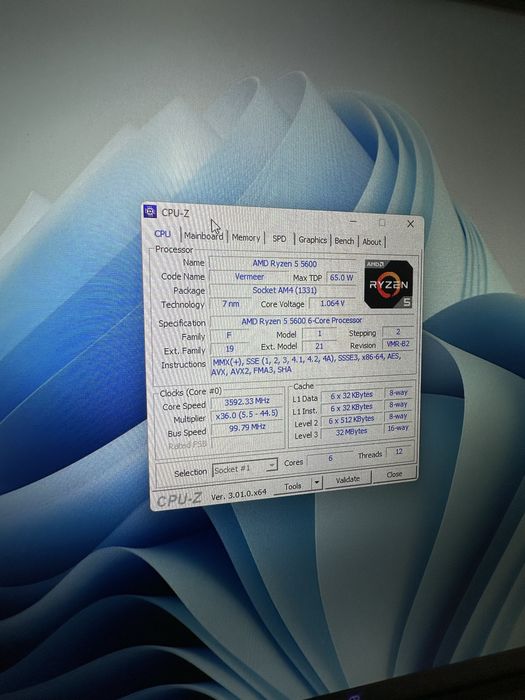Click the Core Voltage value 1.064 V
Image resolution: width=525 pixels, height=700 pixels.
(333, 303)
